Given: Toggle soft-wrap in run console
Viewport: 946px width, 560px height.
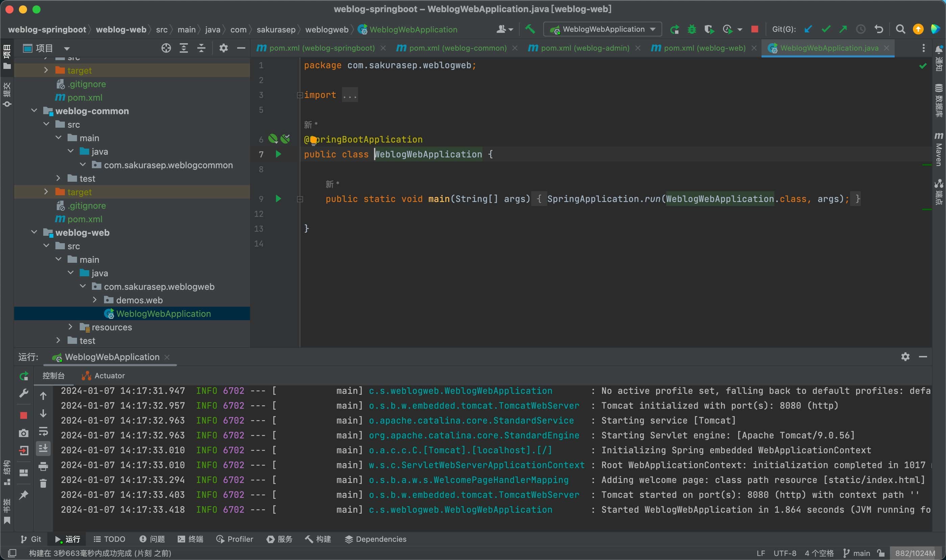Looking at the screenshot, I should click(43, 431).
